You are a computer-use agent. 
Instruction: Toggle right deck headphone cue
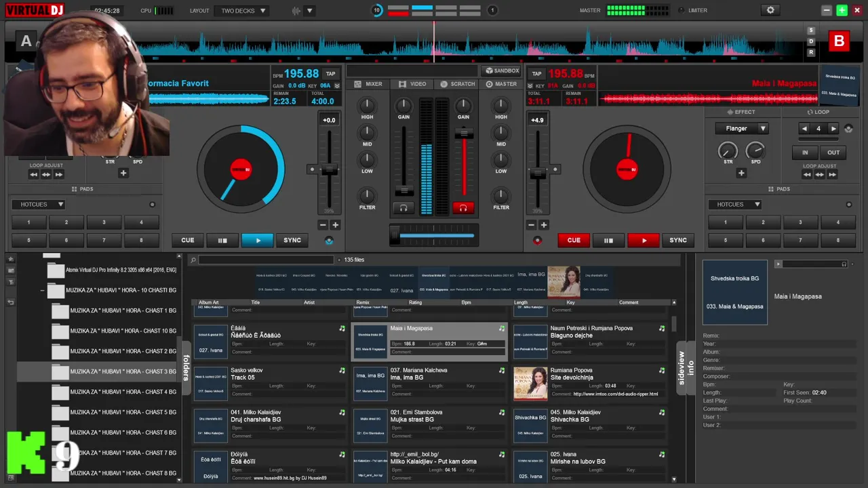point(463,207)
